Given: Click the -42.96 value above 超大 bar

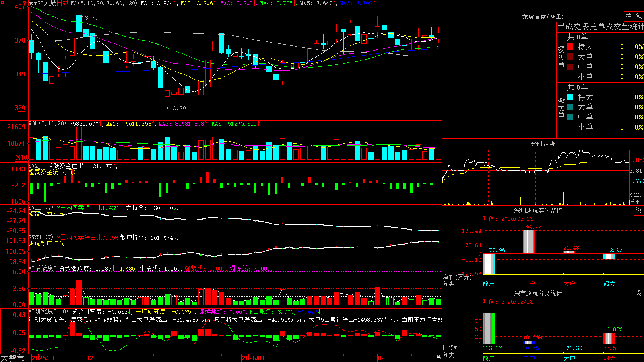Looking at the screenshot, I should pos(613,250).
